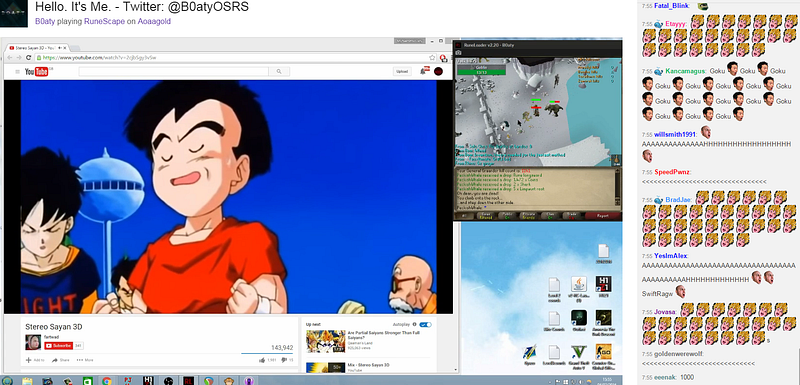Click the red Subscribe button
800x385 pixels.
(59, 346)
